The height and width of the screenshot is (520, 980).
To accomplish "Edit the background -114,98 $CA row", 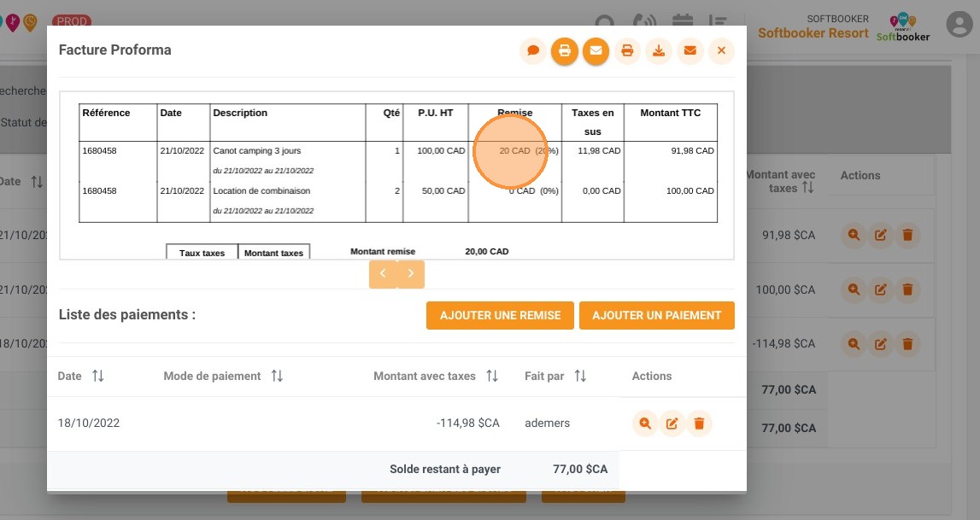I will 881,343.
